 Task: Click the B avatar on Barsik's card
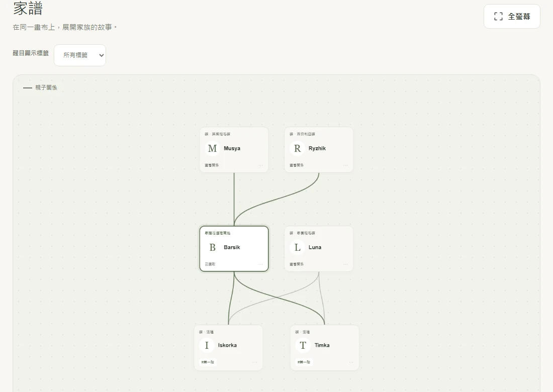point(212,247)
